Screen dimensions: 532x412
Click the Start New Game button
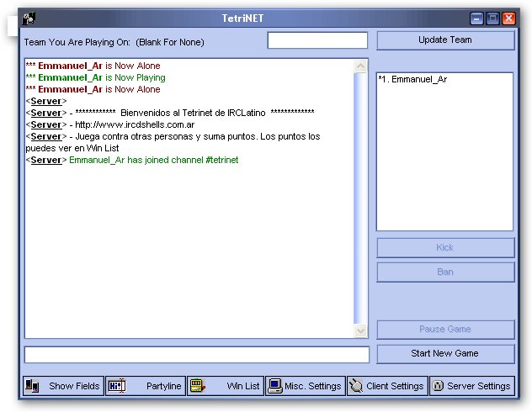pos(445,353)
